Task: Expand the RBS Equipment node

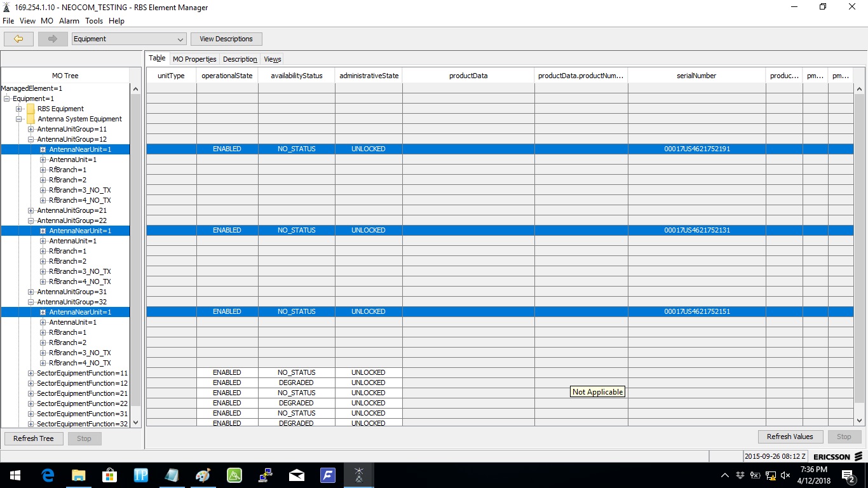Action: coord(18,109)
